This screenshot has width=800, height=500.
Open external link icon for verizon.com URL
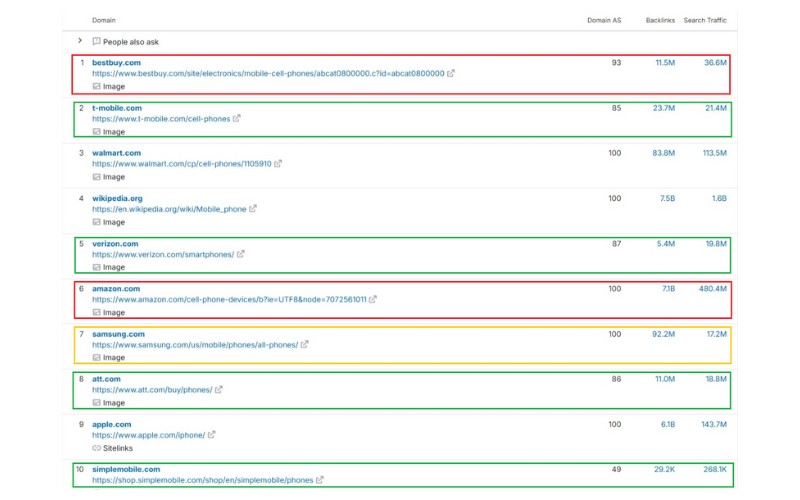241,254
